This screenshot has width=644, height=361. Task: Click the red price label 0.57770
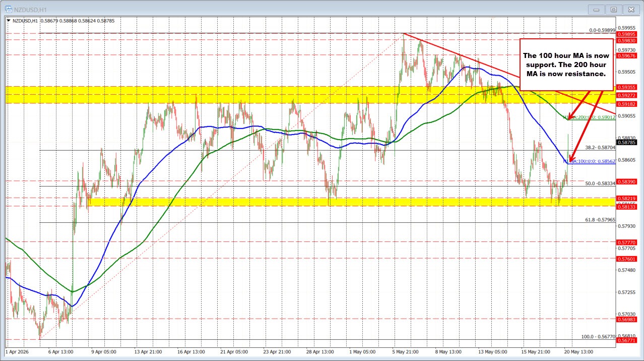(627, 242)
